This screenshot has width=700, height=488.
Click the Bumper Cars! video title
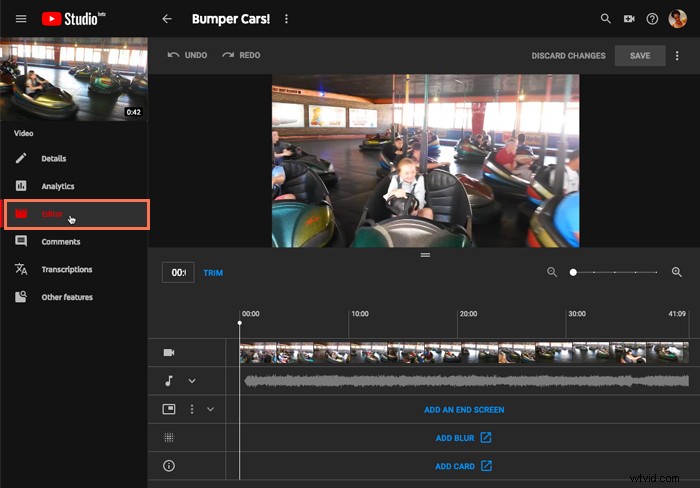[x=231, y=19]
